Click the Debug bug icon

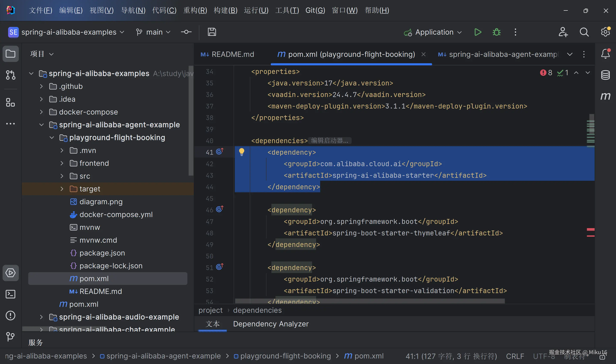pos(496,32)
